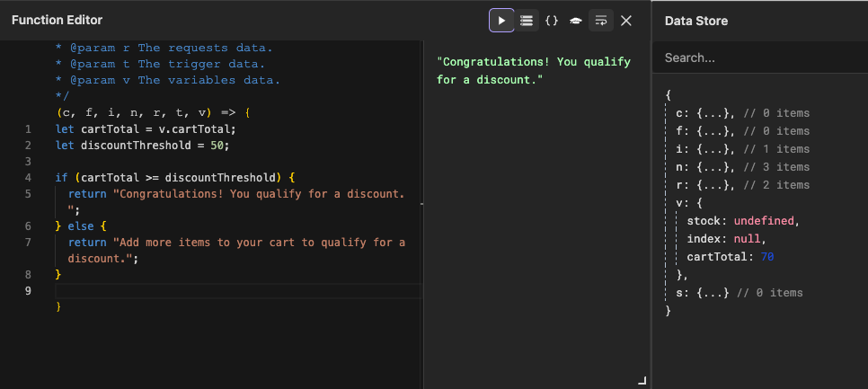The height and width of the screenshot is (389, 868).
Task: Toggle the word wrap icon
Action: (600, 21)
